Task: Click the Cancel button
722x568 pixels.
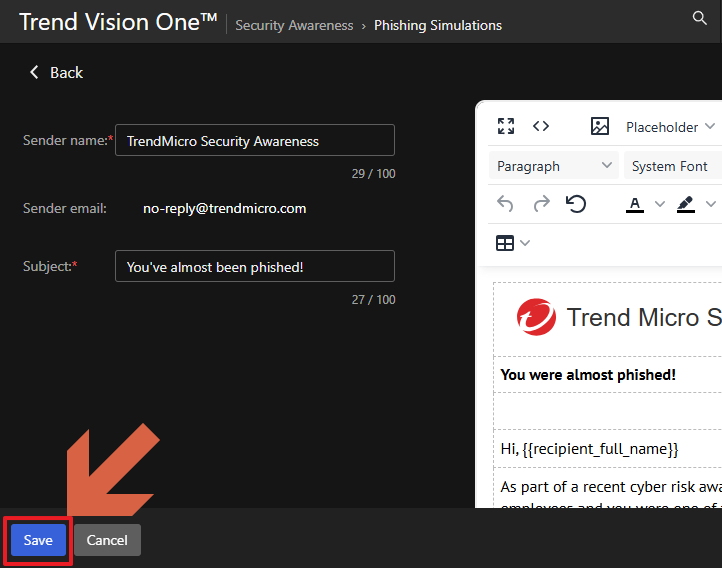Action: point(107,540)
